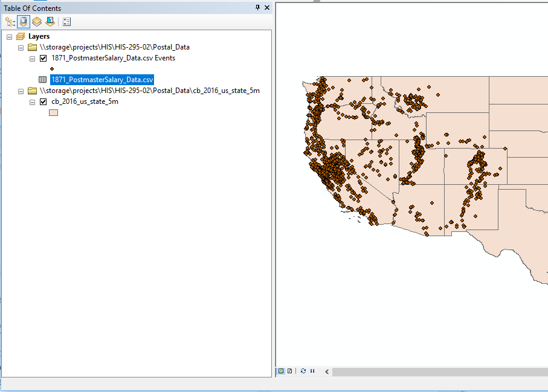Viewport: 548px width, 392px height.
Task: Refresh the map display
Action: pos(303,371)
